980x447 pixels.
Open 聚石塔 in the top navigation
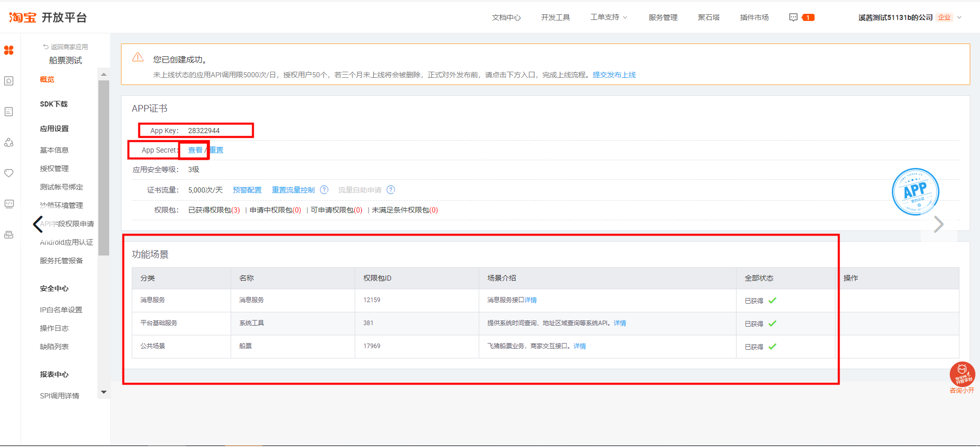tap(709, 17)
